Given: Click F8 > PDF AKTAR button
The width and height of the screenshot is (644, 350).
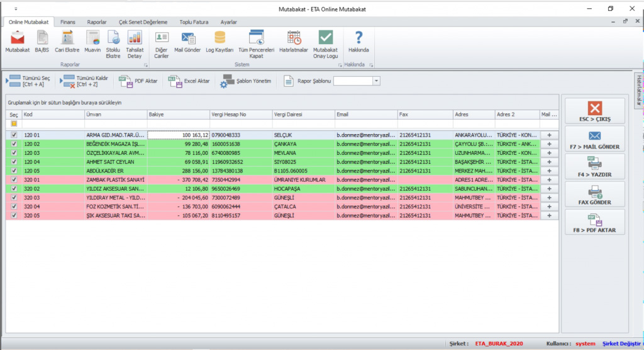Looking at the screenshot, I should click(x=595, y=222).
